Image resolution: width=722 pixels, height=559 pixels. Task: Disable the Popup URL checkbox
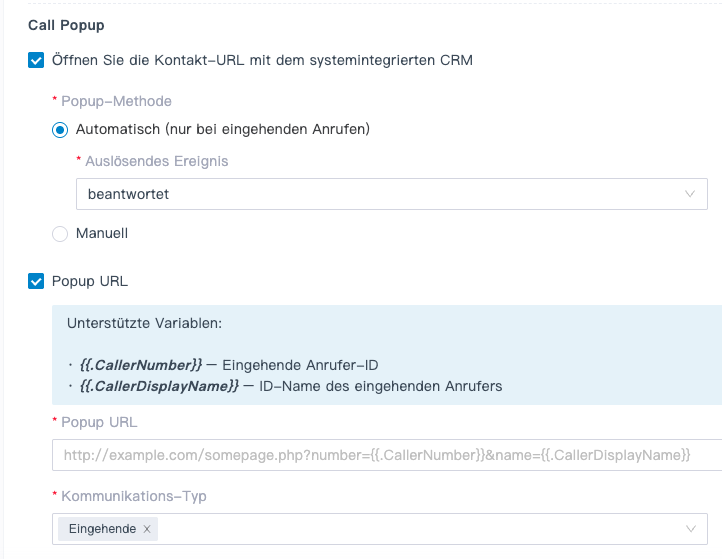tap(36, 281)
